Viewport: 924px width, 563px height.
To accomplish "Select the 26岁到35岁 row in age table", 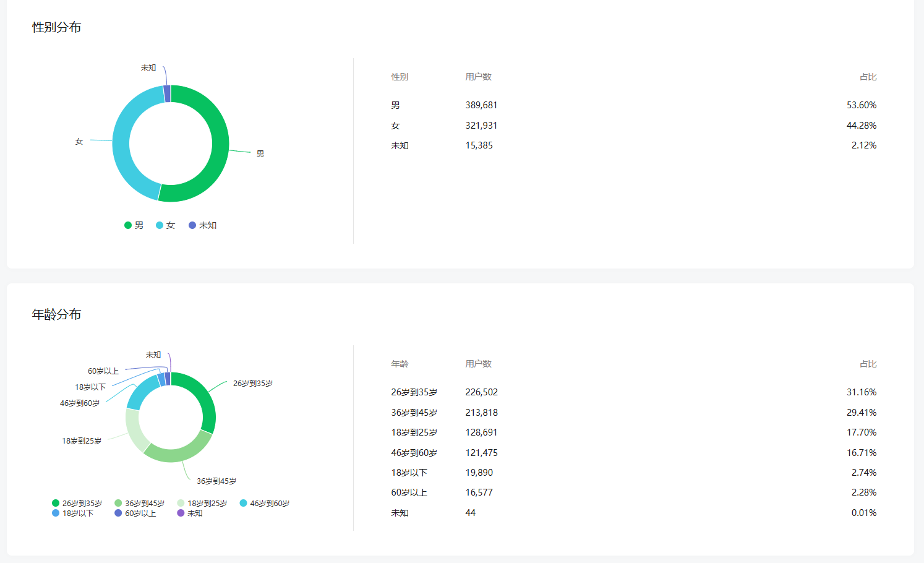I will point(633,392).
